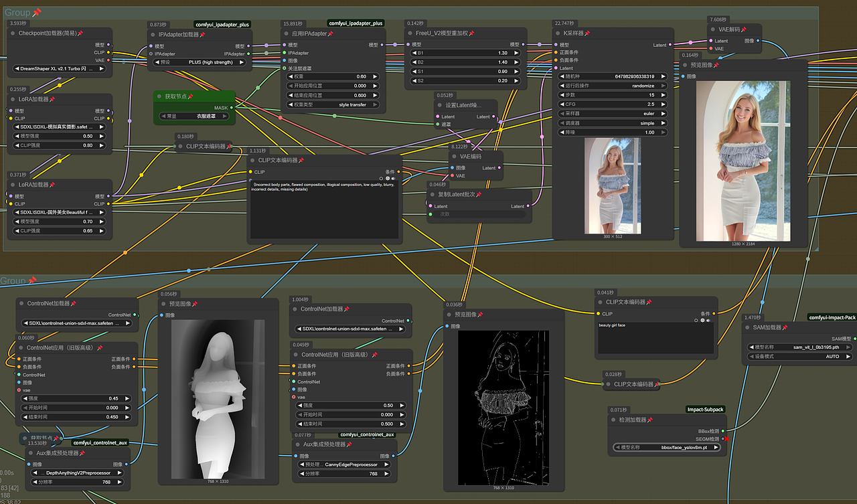Image resolution: width=857 pixels, height=504 pixels.
Task: Click the 'beauty girl face' prompt text box
Action: (x=655, y=337)
